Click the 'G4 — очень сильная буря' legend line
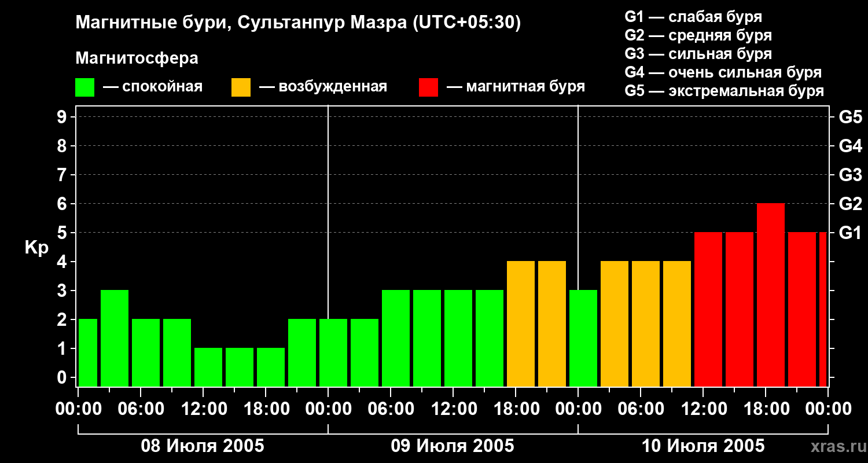 coord(723,72)
